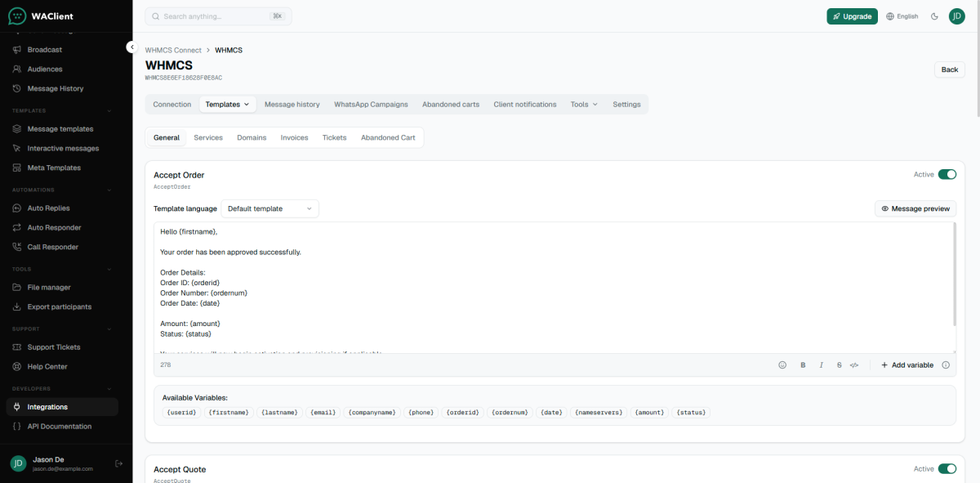
Task: Toggle dark mode moon icon
Action: click(x=934, y=16)
